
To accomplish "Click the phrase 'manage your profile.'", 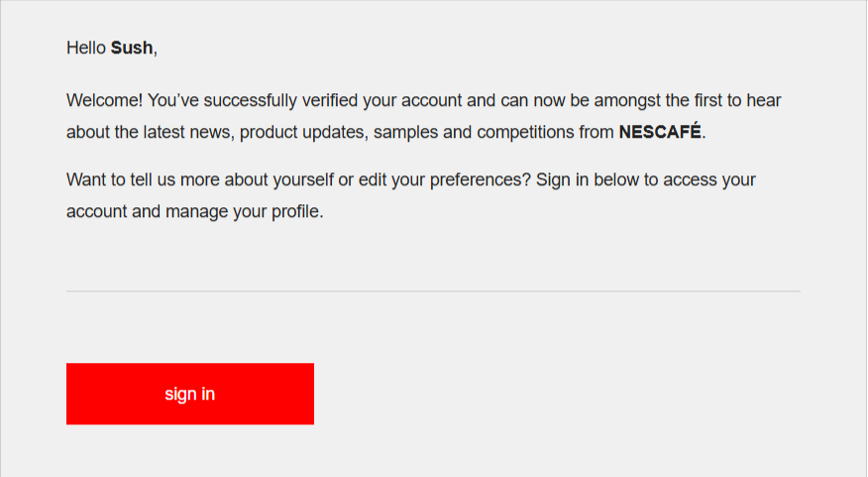I will (x=244, y=211).
